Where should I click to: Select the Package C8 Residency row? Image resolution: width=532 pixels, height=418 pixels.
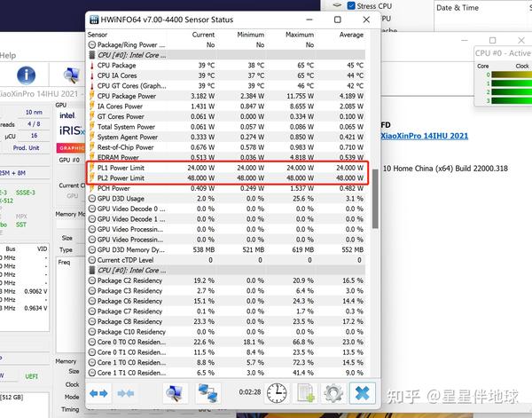(x=226, y=321)
